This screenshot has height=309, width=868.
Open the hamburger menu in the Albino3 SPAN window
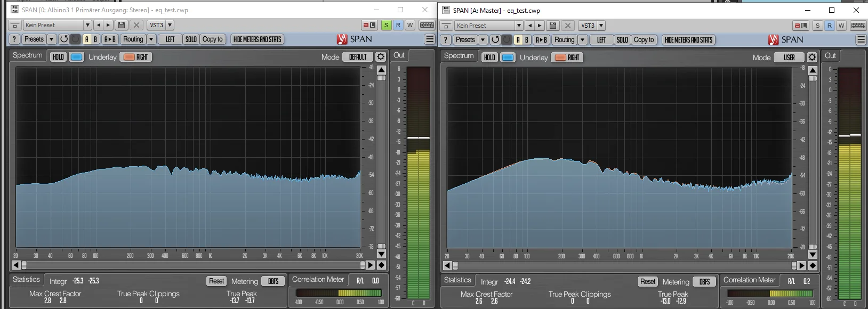430,39
